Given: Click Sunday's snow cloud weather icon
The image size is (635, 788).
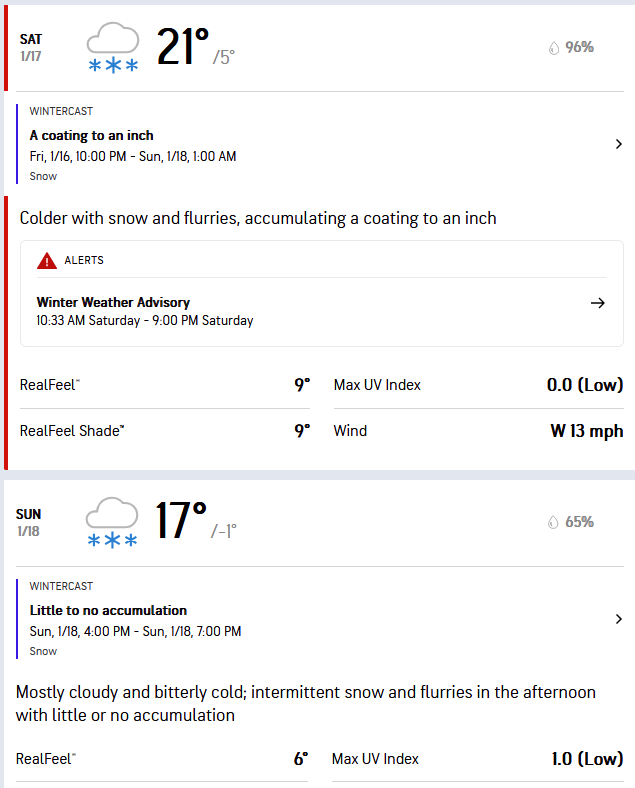Looking at the screenshot, I should (112, 523).
